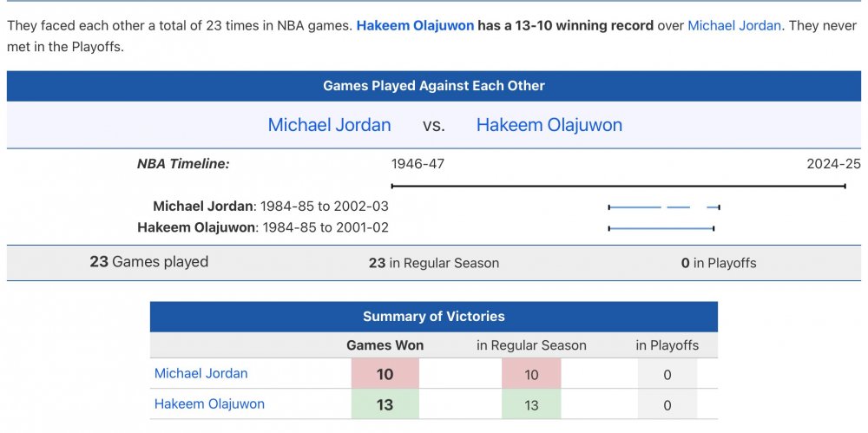868x433 pixels.
Task: Click the Games Won column header
Action: coord(385,345)
